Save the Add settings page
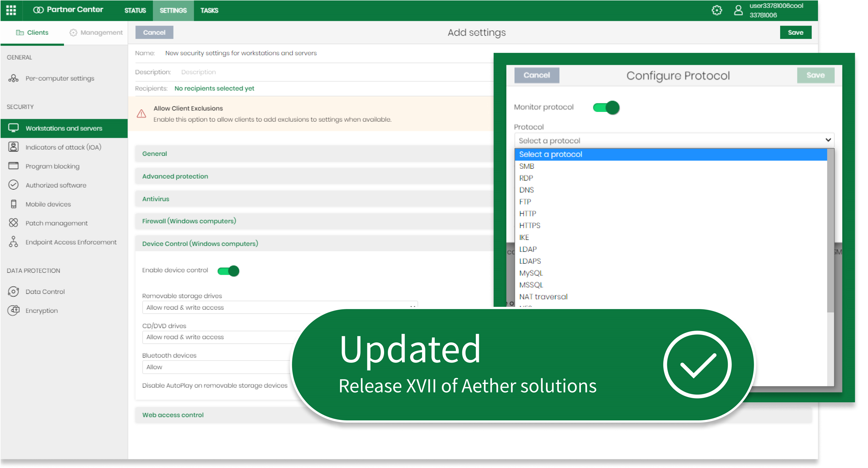 [795, 32]
